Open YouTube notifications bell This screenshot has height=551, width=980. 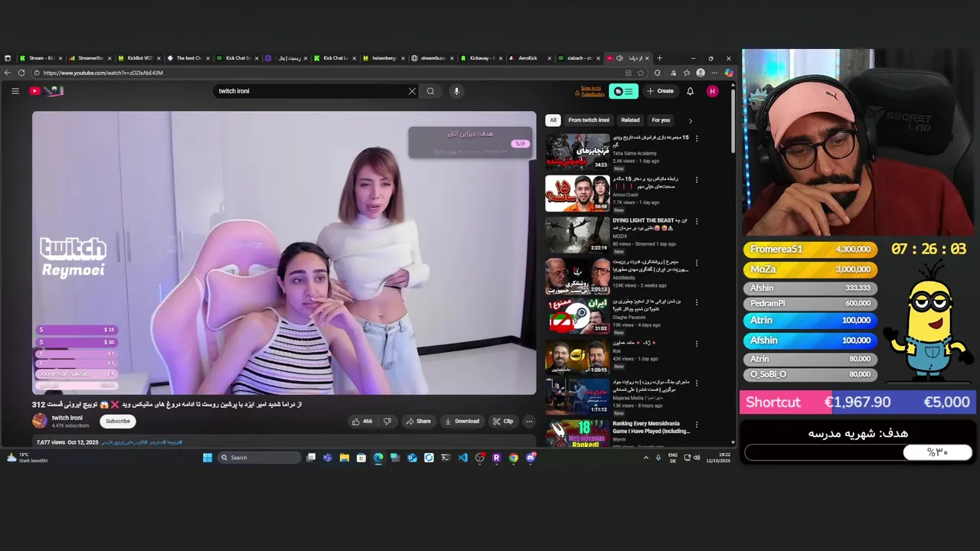690,91
